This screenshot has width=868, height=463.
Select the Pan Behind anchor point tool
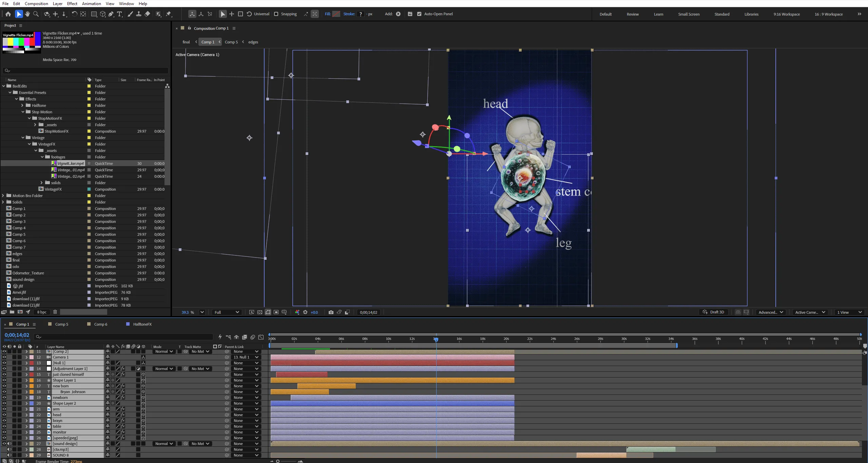pyautogui.click(x=83, y=14)
